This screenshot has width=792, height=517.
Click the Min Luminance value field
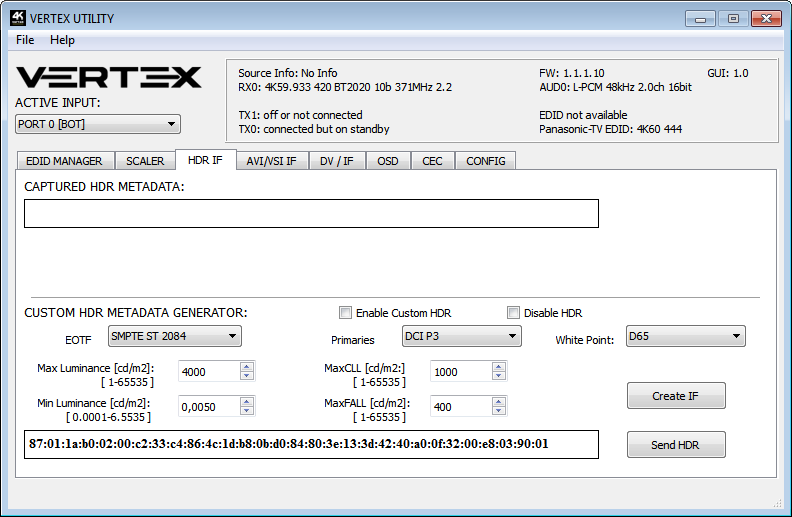click(x=209, y=406)
